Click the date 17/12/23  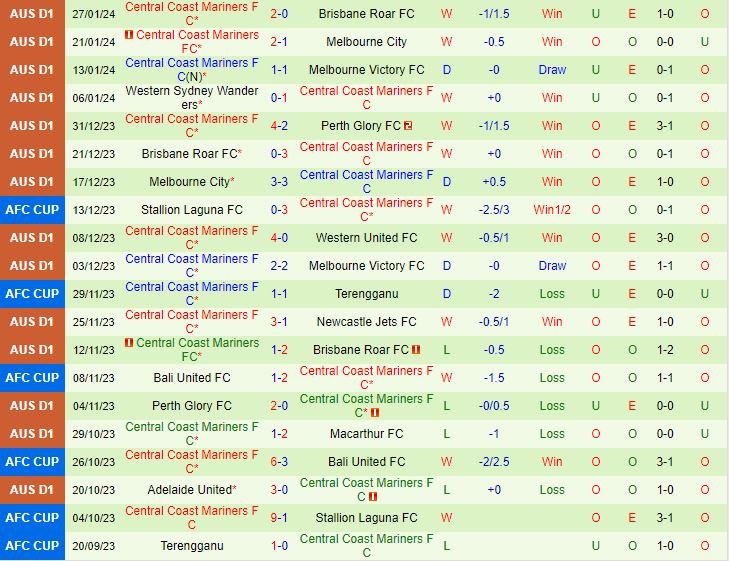(93, 182)
